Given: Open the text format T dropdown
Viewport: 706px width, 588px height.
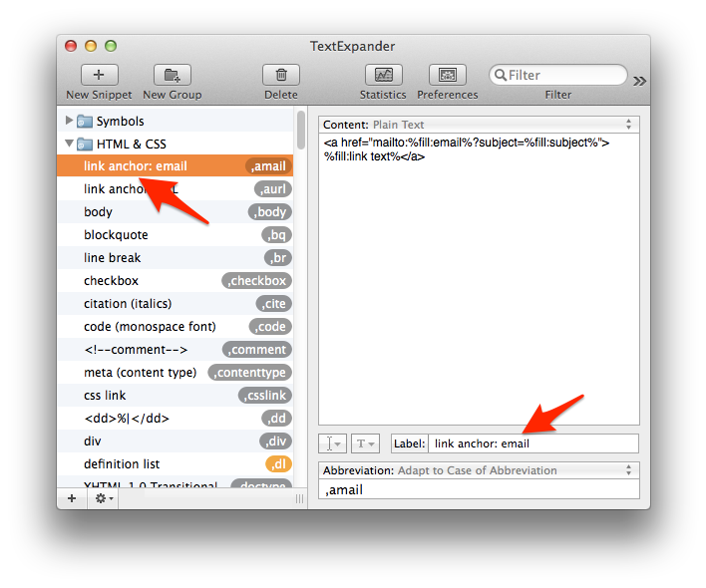Looking at the screenshot, I should pyautogui.click(x=365, y=443).
